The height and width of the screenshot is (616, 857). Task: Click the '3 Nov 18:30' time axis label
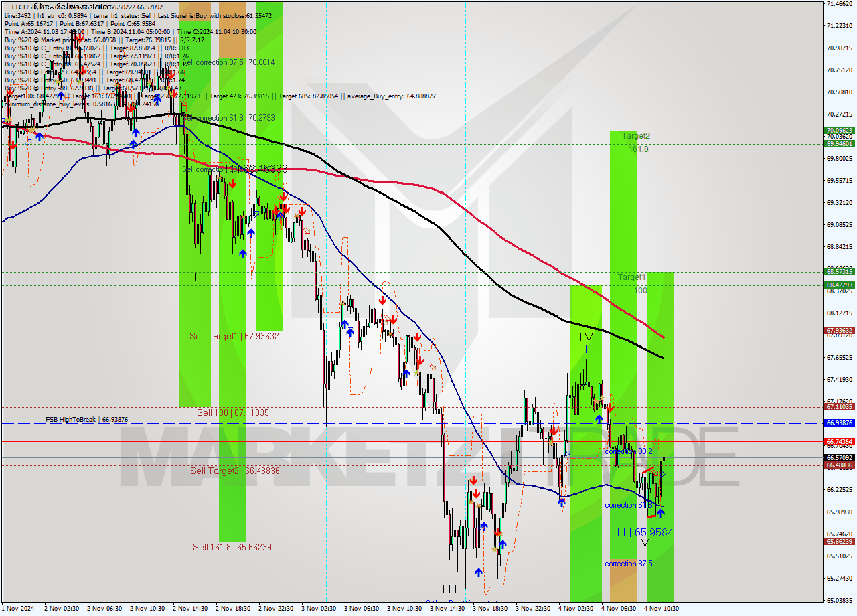(490, 609)
